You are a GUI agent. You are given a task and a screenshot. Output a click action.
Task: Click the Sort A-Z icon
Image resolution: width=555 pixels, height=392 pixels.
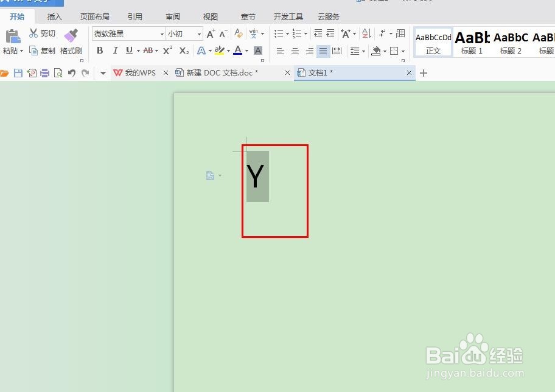(366, 33)
